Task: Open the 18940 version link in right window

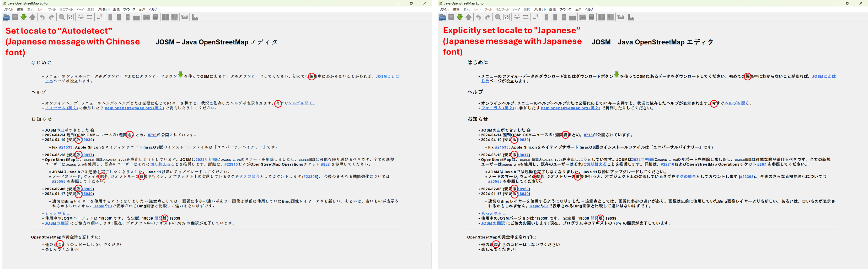Action: pyautogui.click(x=524, y=194)
